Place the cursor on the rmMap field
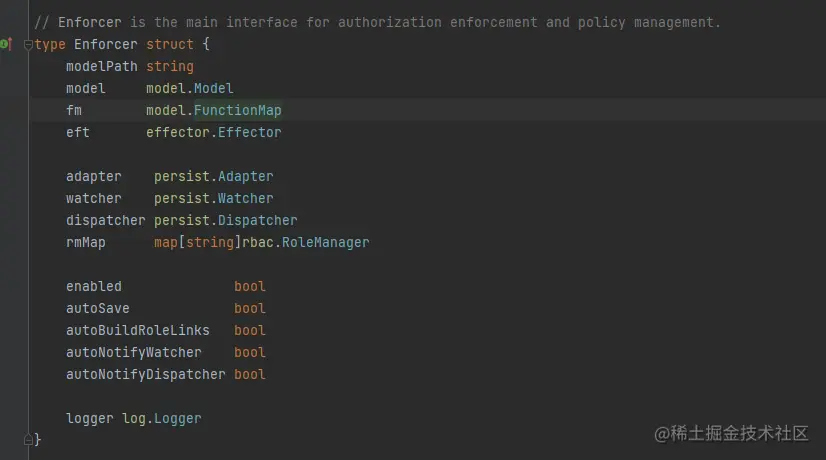 [85, 242]
